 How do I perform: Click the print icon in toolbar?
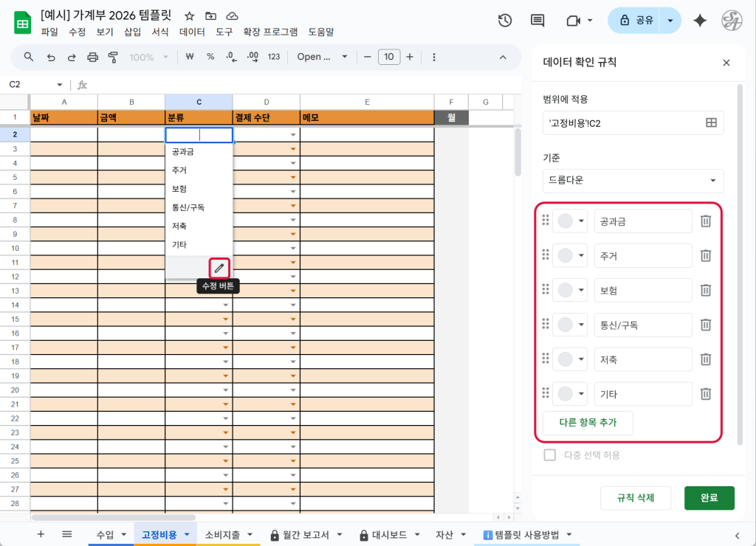point(92,57)
